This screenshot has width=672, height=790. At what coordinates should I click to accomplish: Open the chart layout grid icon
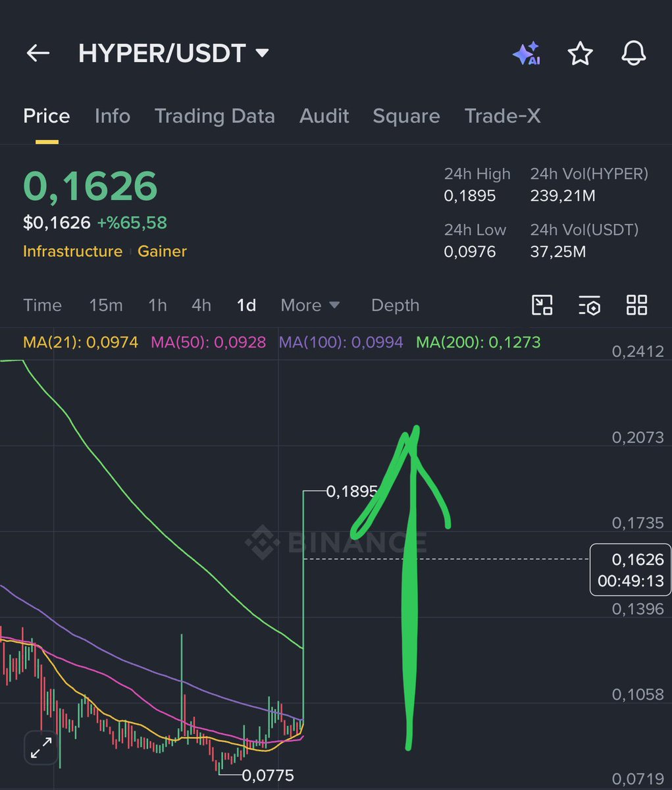pos(636,305)
